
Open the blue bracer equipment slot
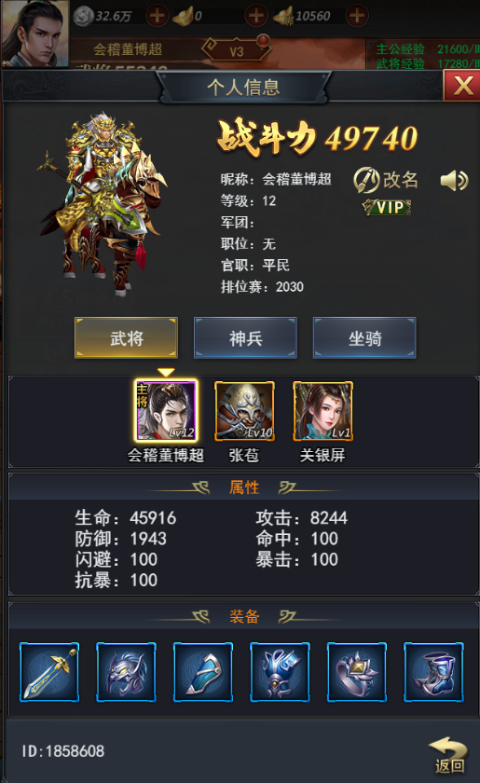pyautogui.click(x=203, y=672)
